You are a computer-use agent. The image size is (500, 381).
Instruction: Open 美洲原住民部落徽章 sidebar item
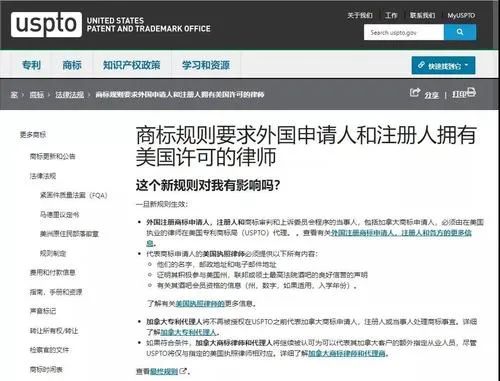click(69, 234)
